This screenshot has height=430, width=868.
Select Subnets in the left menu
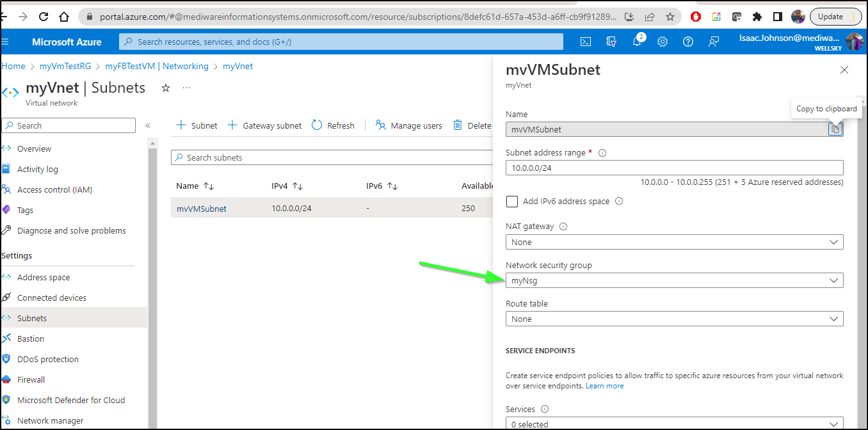(x=74, y=318)
